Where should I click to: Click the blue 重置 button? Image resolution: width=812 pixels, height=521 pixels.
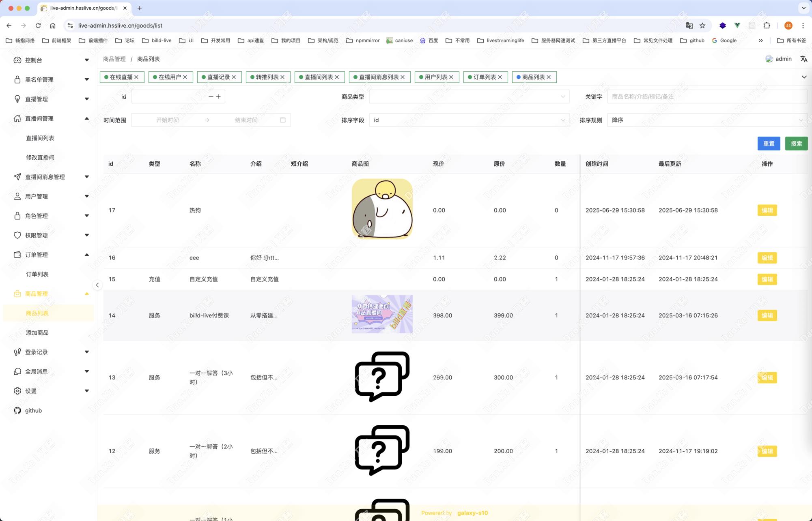769,144
